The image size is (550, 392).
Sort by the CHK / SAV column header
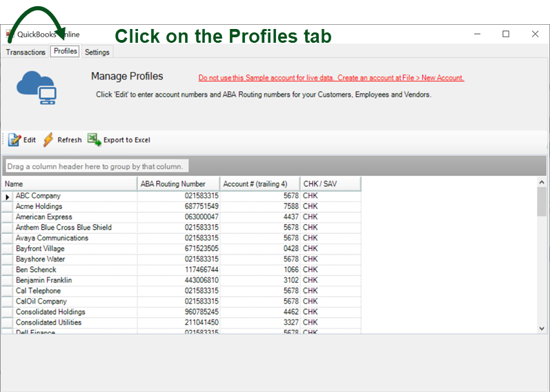(x=331, y=184)
